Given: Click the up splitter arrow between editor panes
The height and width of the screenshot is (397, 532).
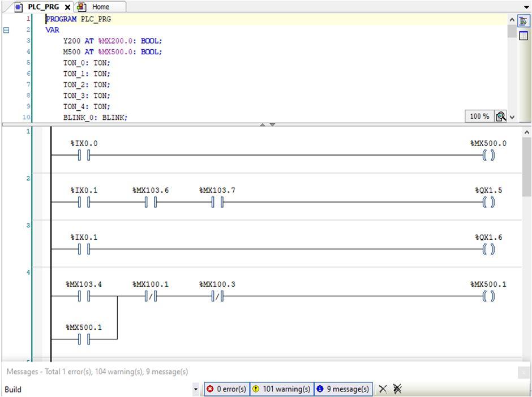Looking at the screenshot, I should click(263, 125).
